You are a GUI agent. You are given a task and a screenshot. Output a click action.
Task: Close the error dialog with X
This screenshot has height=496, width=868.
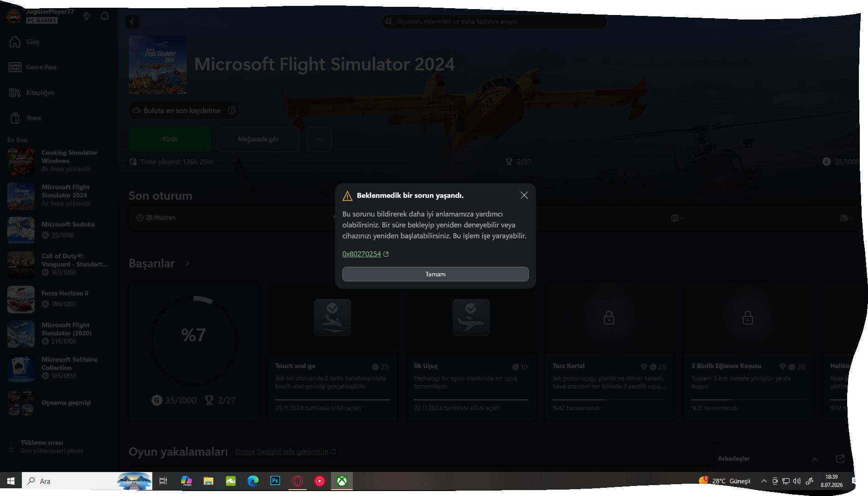[524, 195]
